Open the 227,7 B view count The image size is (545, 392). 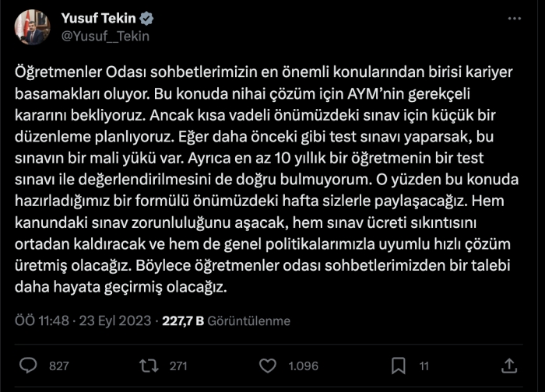pyautogui.click(x=182, y=320)
